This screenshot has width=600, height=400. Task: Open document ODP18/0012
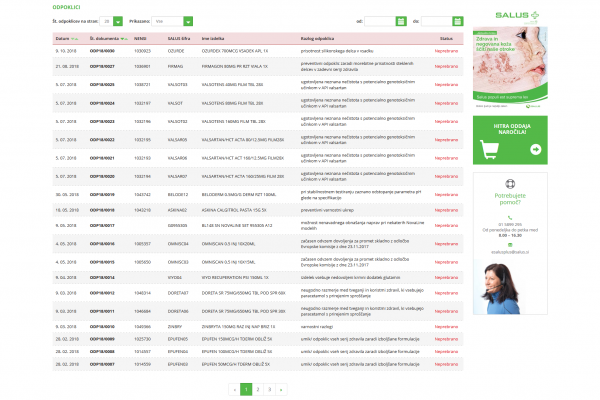click(102, 293)
